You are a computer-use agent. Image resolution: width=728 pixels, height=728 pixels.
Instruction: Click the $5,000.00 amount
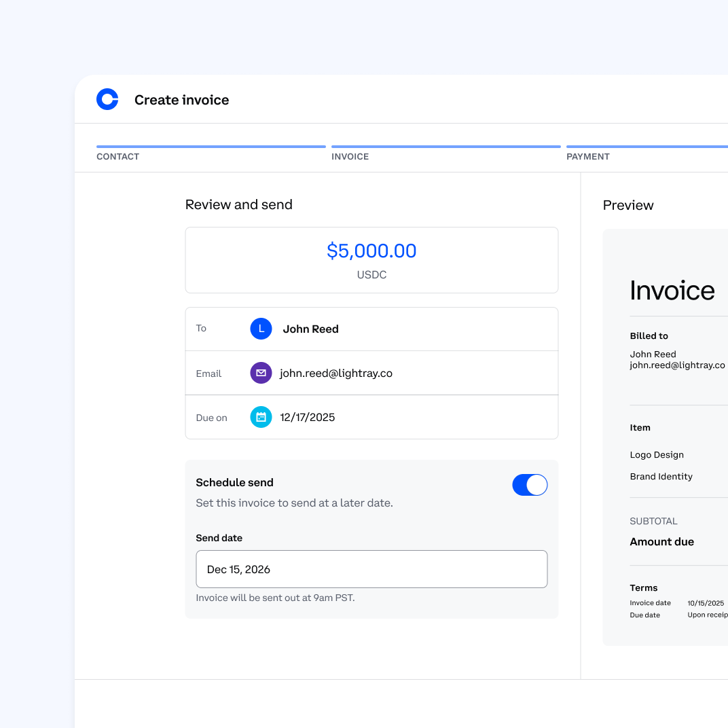tap(371, 251)
